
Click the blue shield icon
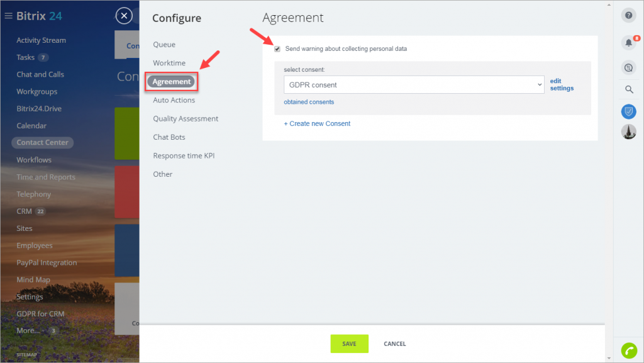point(628,112)
